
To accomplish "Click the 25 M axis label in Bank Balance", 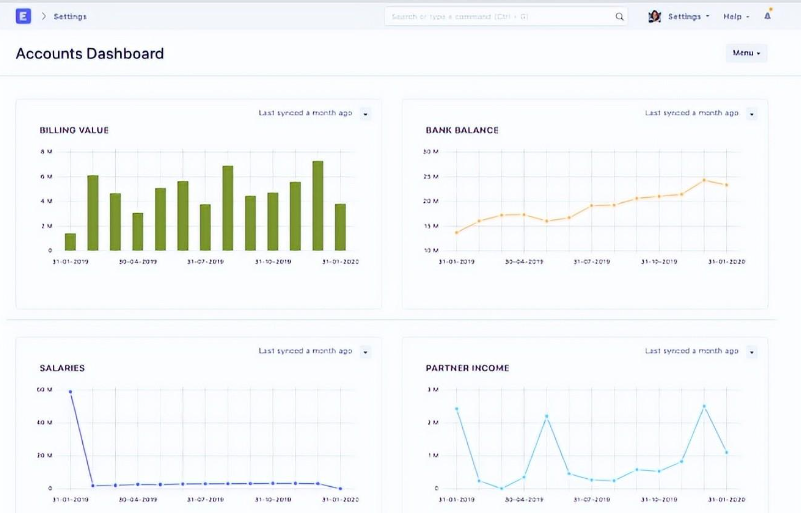I will pyautogui.click(x=431, y=177).
